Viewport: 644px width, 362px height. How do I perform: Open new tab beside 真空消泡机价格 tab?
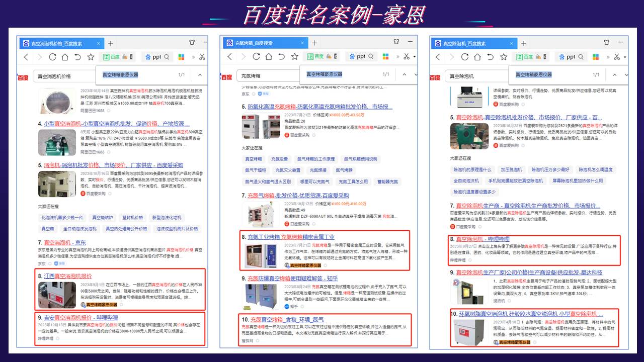point(110,43)
